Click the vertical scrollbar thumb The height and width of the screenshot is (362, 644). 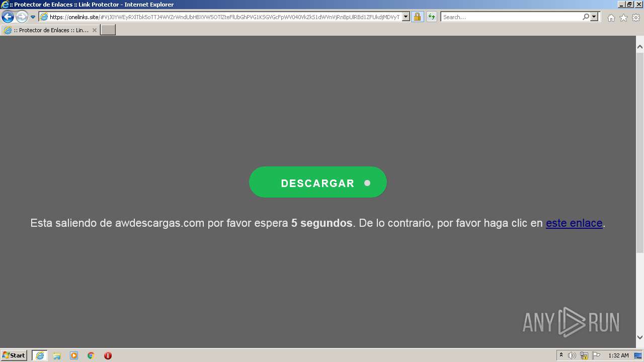(640, 153)
